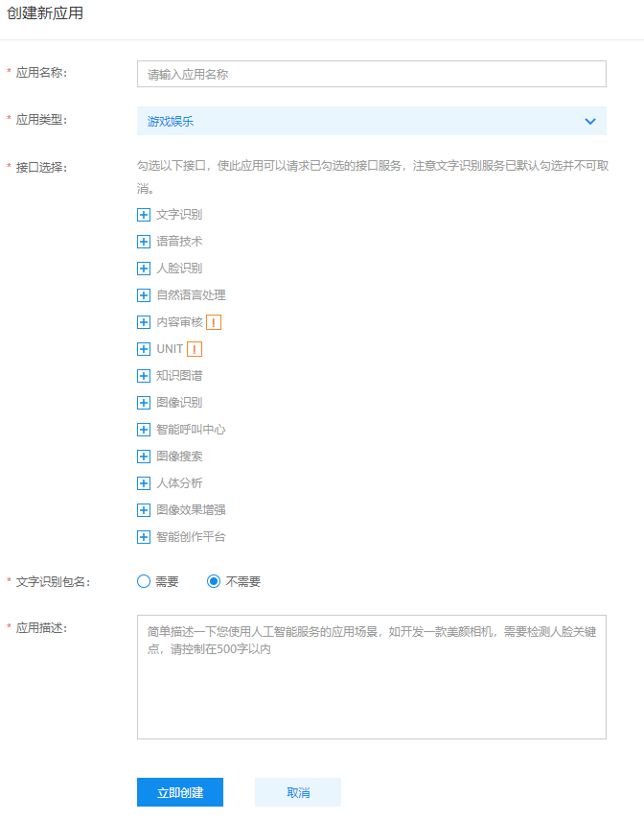Expand the 人脸识别 interface group
Screen dimensions: 644x820
point(144,269)
